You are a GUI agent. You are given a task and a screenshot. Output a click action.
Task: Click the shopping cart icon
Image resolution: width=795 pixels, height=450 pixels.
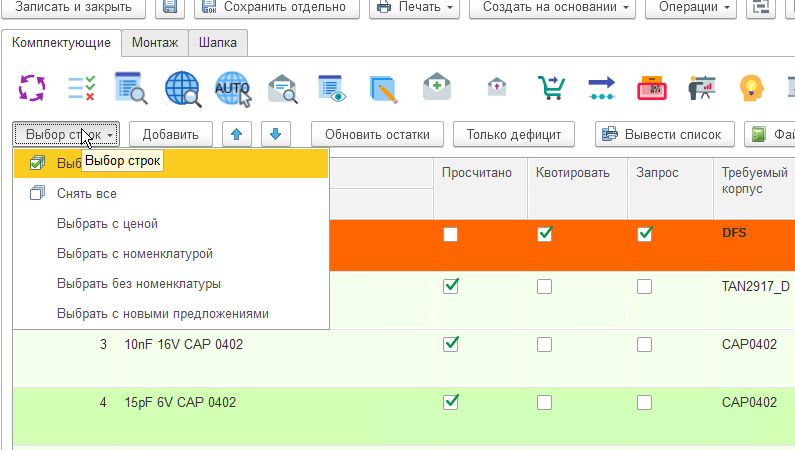pyautogui.click(x=550, y=88)
